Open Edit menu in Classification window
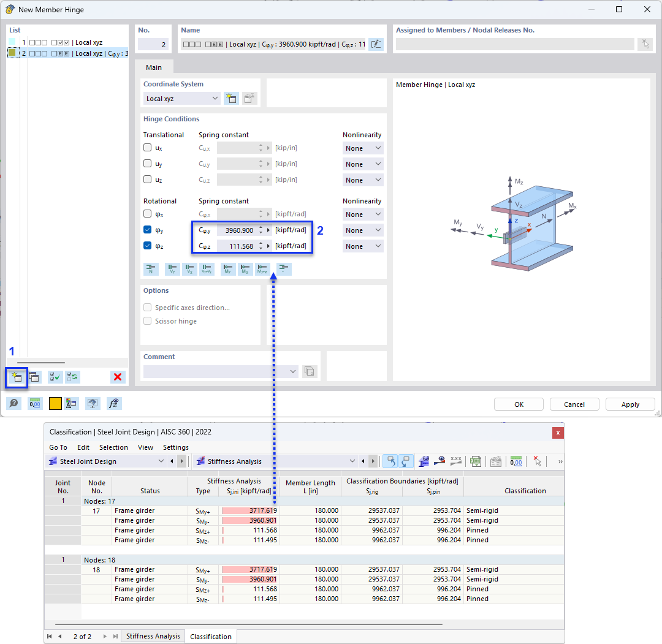 83,447
